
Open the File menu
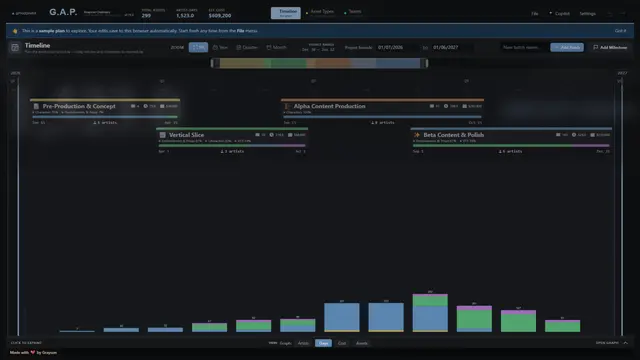coord(535,13)
